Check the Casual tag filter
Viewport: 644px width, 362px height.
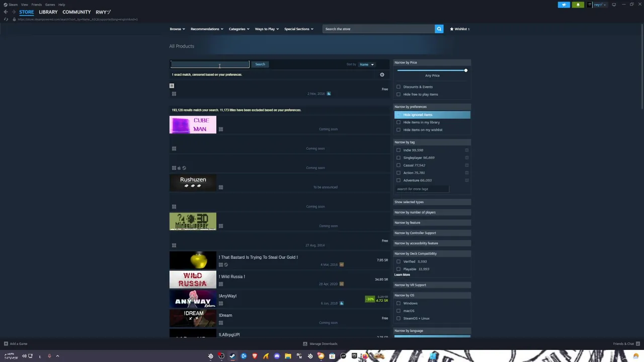(x=398, y=165)
